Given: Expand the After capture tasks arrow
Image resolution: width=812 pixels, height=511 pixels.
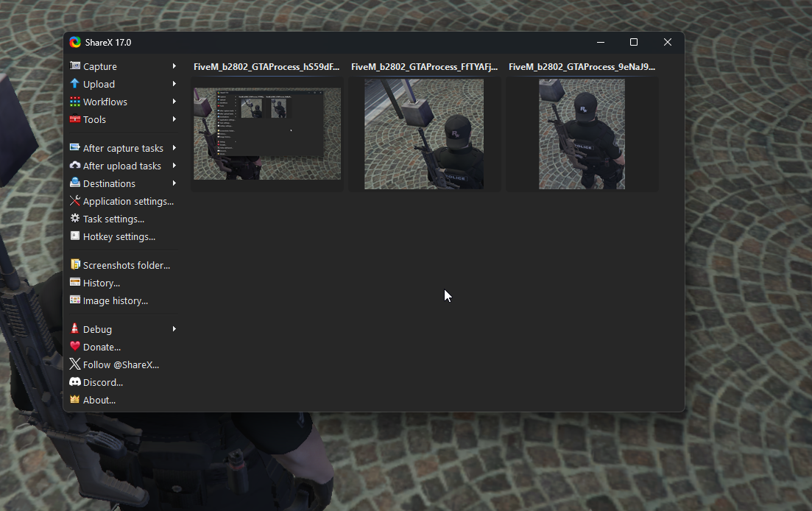Looking at the screenshot, I should point(174,148).
